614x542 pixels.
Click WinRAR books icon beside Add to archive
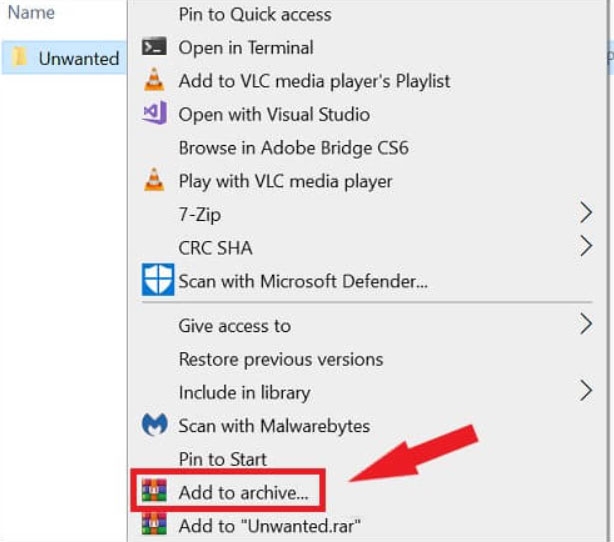pos(154,491)
